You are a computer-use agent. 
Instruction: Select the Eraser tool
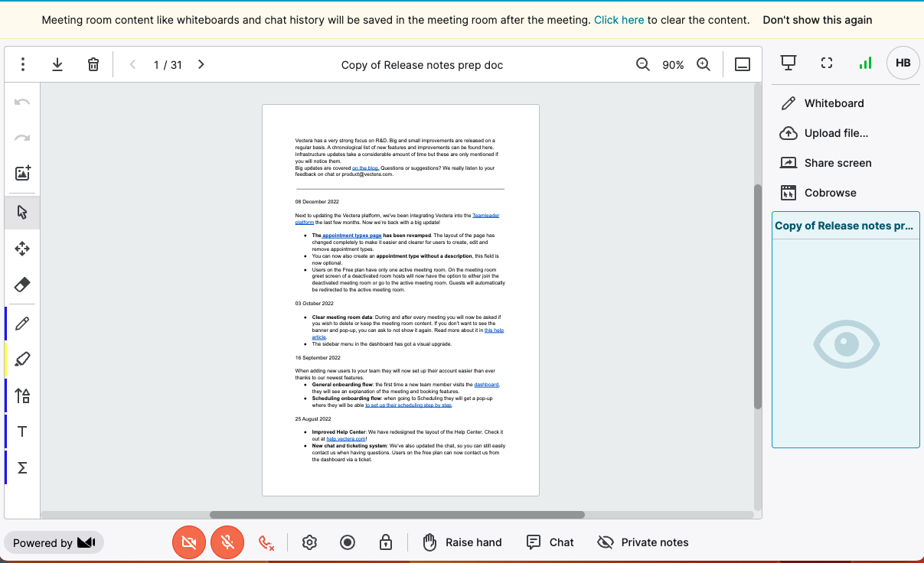(22, 285)
